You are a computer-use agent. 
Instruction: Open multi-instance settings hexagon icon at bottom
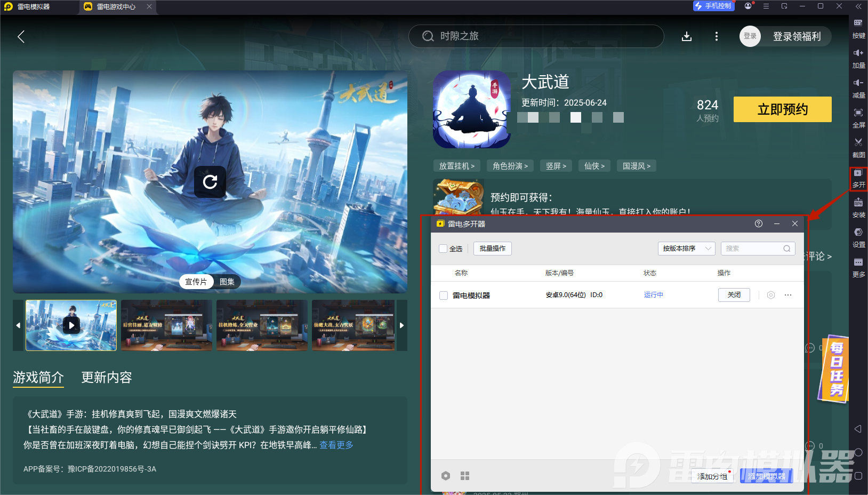click(446, 476)
